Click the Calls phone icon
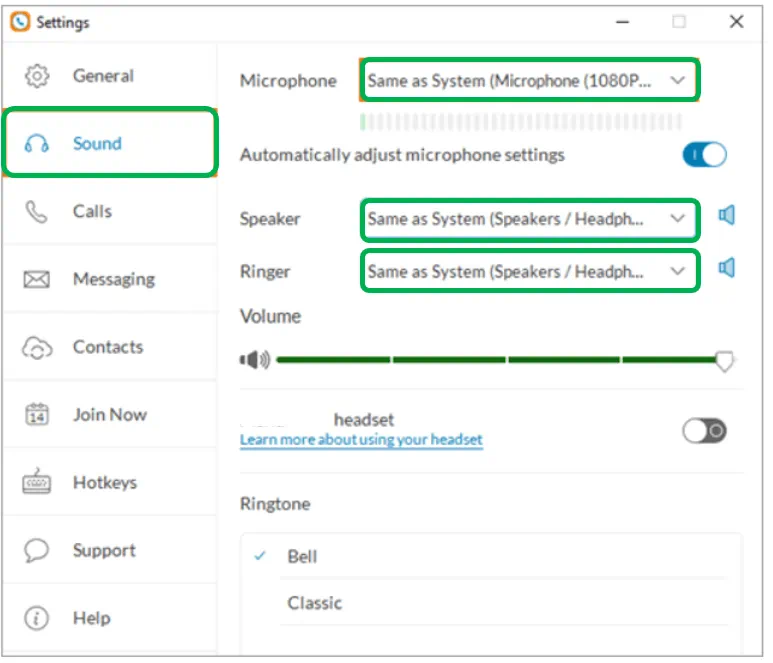The image size is (773, 663). tap(37, 212)
